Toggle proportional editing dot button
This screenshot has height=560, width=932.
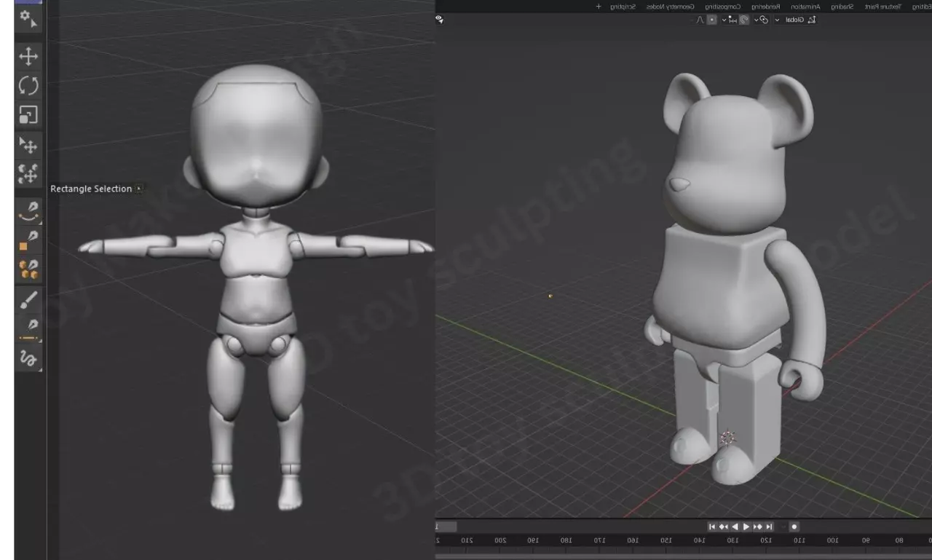tap(712, 20)
